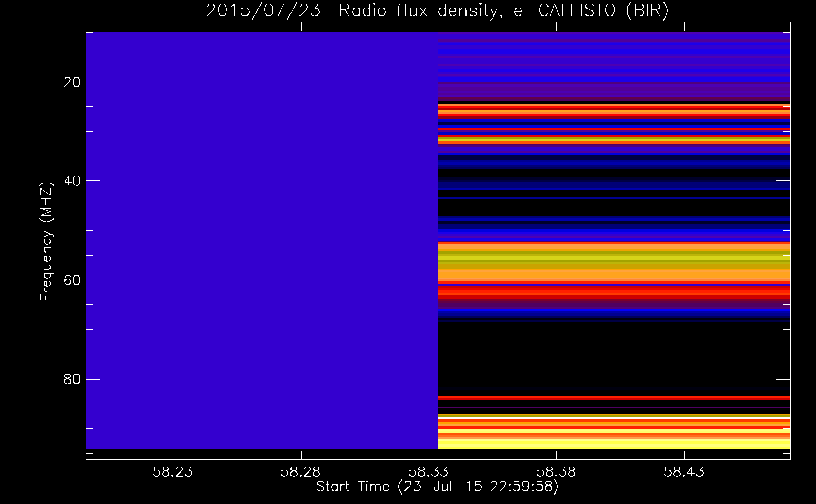Click the 'Frequency (MHZ)' axis label

(46, 242)
